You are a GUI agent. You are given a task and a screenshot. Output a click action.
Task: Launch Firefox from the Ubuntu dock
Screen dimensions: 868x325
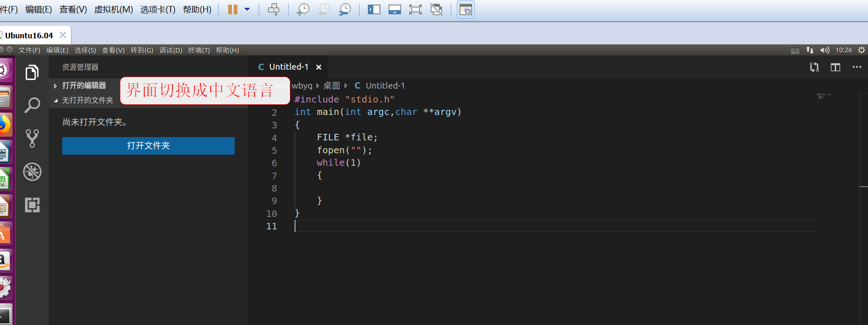point(5,125)
